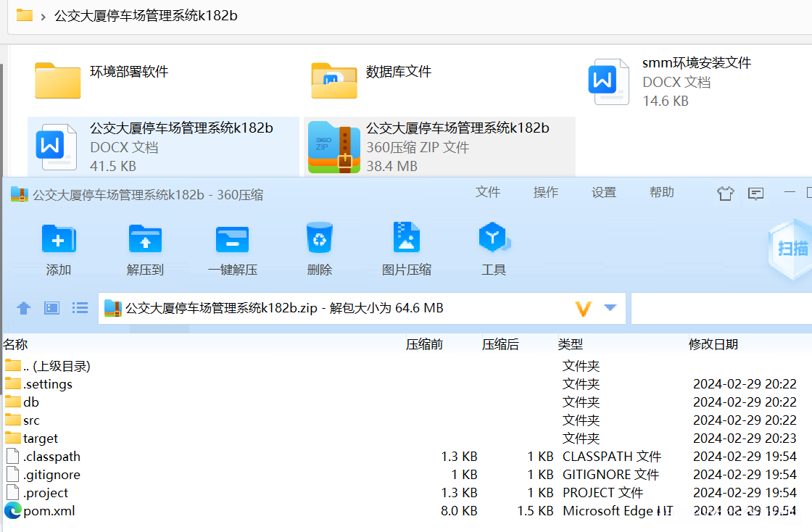Open the 工具 (tools) icon
Image resolution: width=812 pixels, height=532 pixels.
point(494,237)
